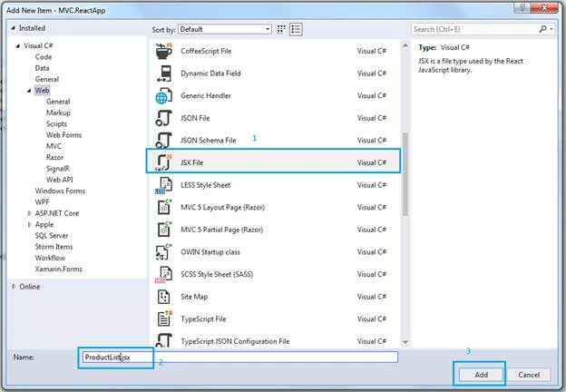The image size is (566, 392).
Task: Click the TypeScript JSON Configuration File icon
Action: (x=163, y=340)
